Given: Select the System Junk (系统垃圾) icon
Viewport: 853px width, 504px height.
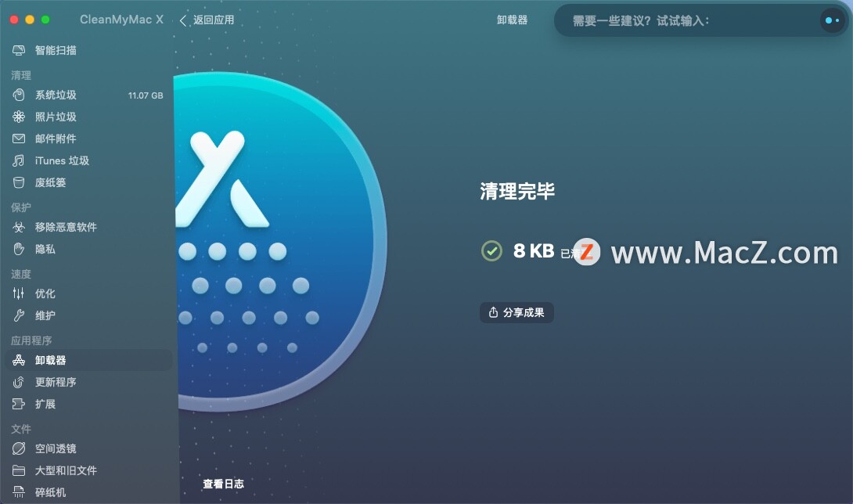Looking at the screenshot, I should click(19, 95).
